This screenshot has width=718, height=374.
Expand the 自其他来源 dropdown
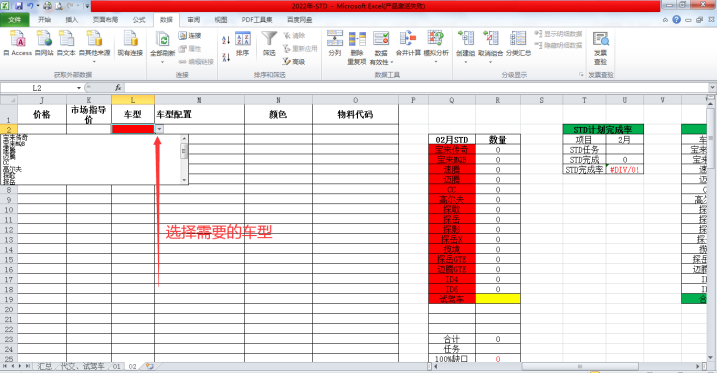94,61
